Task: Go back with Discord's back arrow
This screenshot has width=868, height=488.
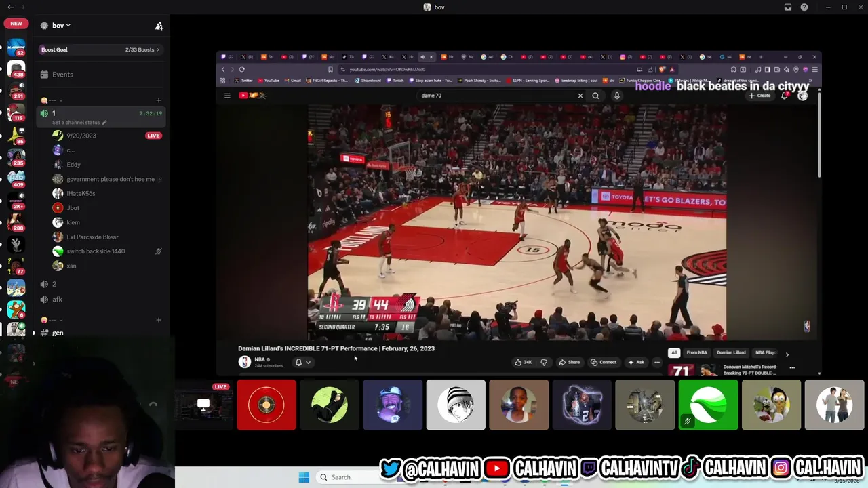Action: [x=10, y=7]
